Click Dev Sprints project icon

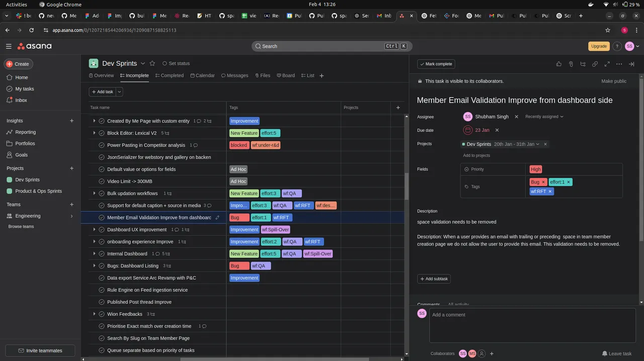[94, 63]
